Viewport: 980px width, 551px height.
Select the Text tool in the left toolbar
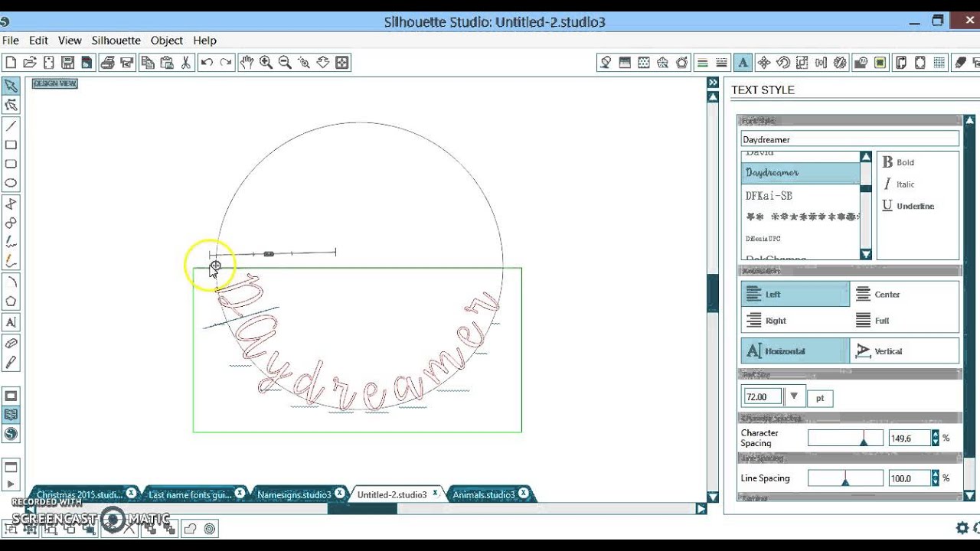(x=11, y=322)
